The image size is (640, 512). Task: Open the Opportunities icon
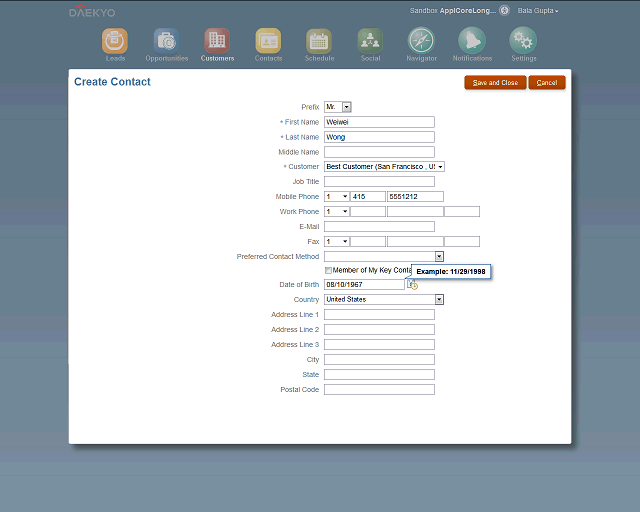[x=166, y=41]
